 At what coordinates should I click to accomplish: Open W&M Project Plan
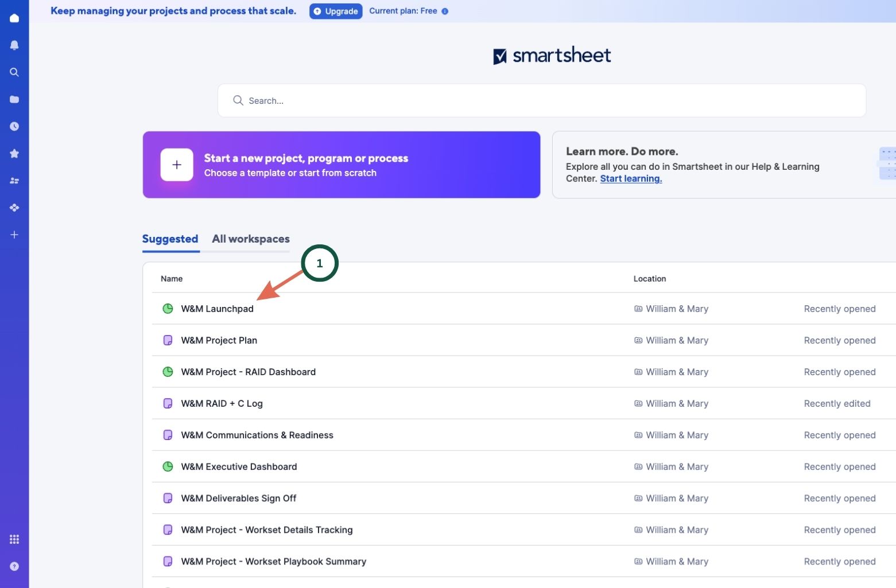tap(219, 340)
